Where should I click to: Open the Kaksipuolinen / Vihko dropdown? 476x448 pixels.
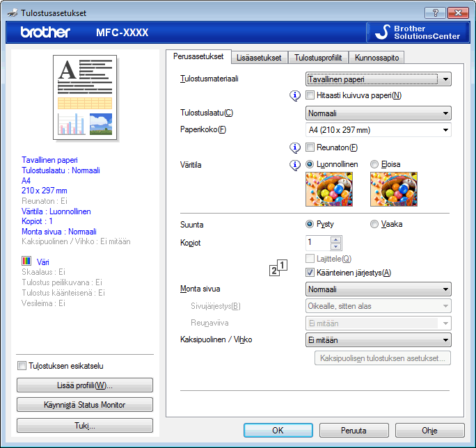[x=379, y=340]
